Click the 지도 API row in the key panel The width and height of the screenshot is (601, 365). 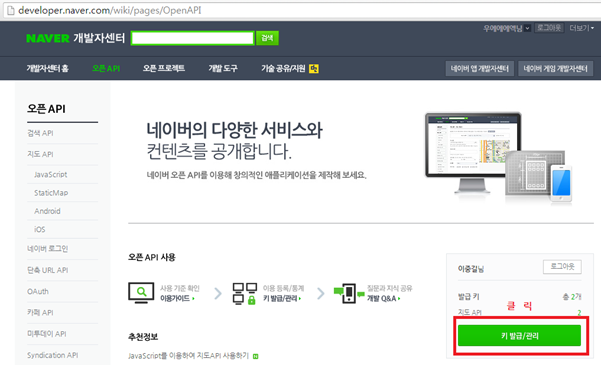(519, 312)
